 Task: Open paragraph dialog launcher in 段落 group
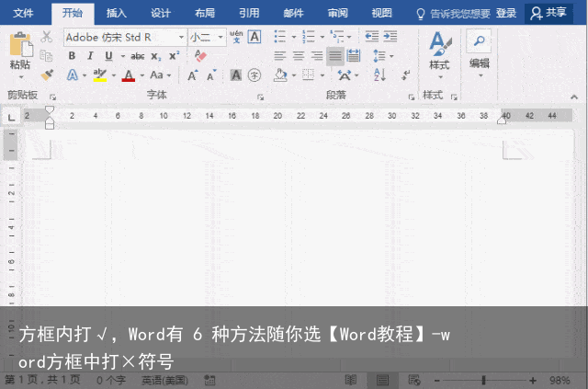411,97
